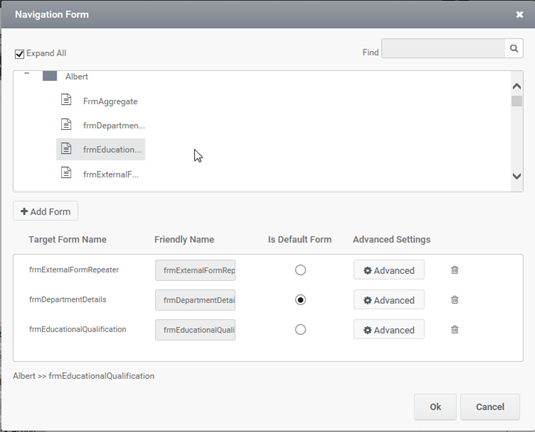Click the Add Form button
The height and width of the screenshot is (432, 535).
tap(45, 211)
